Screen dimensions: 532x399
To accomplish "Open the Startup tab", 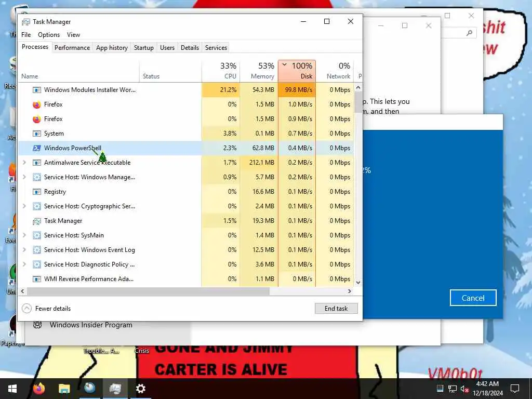I will 143,48.
